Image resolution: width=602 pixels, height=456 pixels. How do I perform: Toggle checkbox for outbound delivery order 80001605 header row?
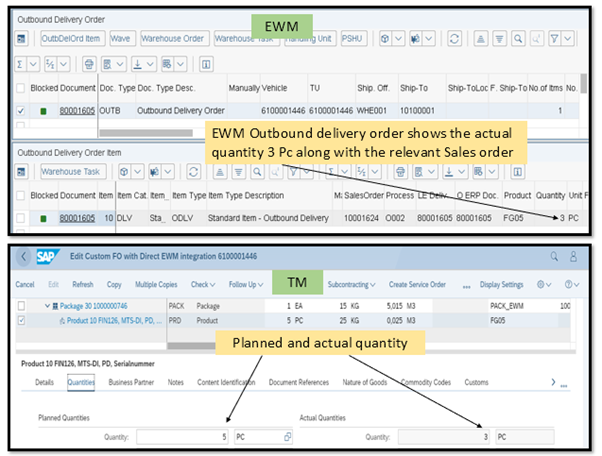[x=22, y=110]
